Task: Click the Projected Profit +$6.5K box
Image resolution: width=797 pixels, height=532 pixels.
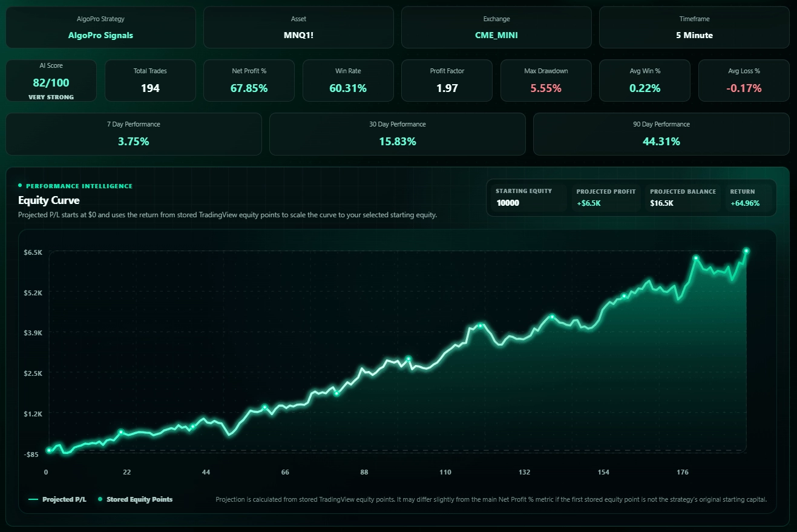Action: (x=606, y=198)
